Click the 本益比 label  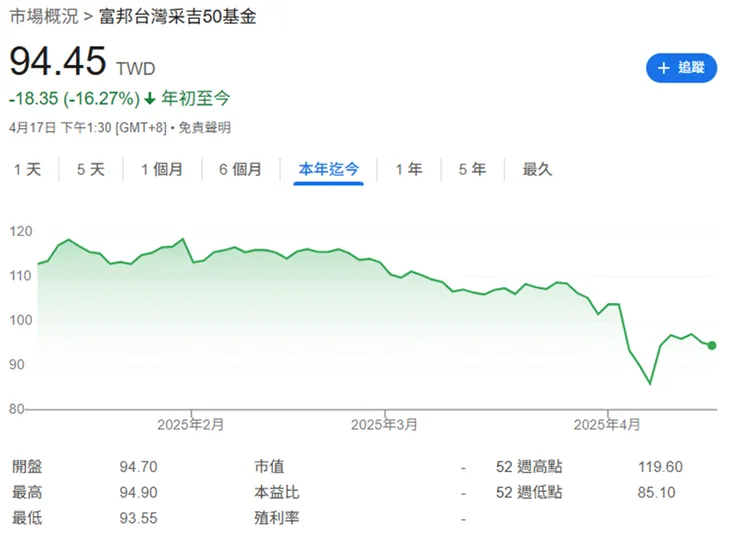[x=277, y=492]
